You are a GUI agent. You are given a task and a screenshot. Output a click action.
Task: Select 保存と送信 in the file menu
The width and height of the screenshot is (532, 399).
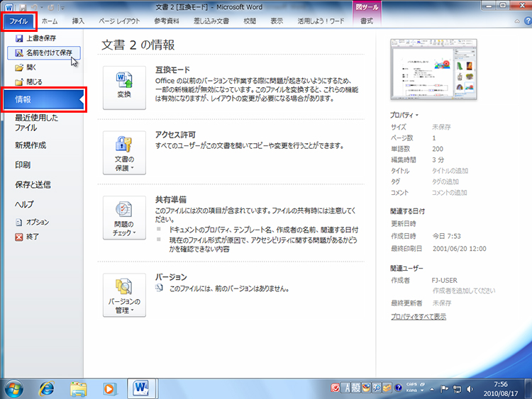33,185
